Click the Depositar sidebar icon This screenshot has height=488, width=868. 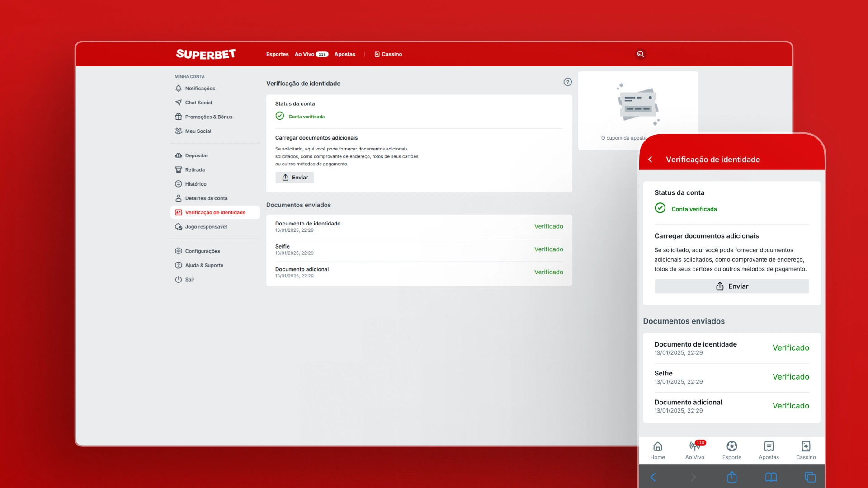click(178, 155)
